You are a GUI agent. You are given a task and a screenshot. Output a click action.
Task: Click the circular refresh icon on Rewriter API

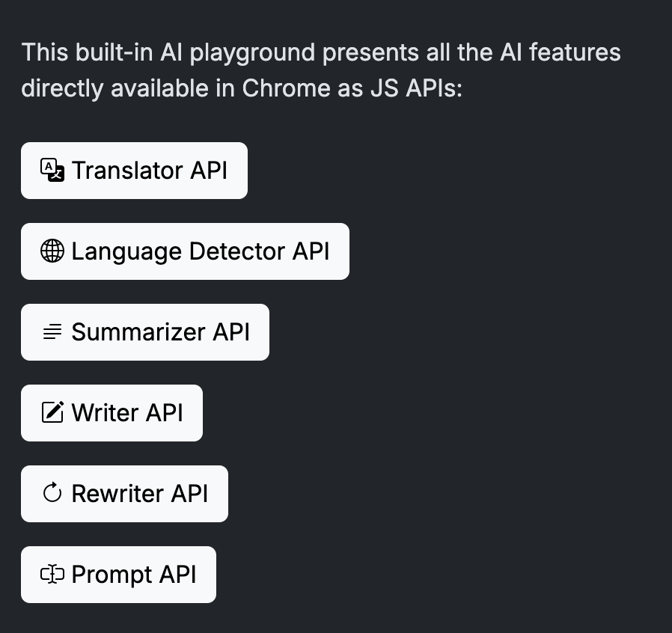click(x=51, y=493)
